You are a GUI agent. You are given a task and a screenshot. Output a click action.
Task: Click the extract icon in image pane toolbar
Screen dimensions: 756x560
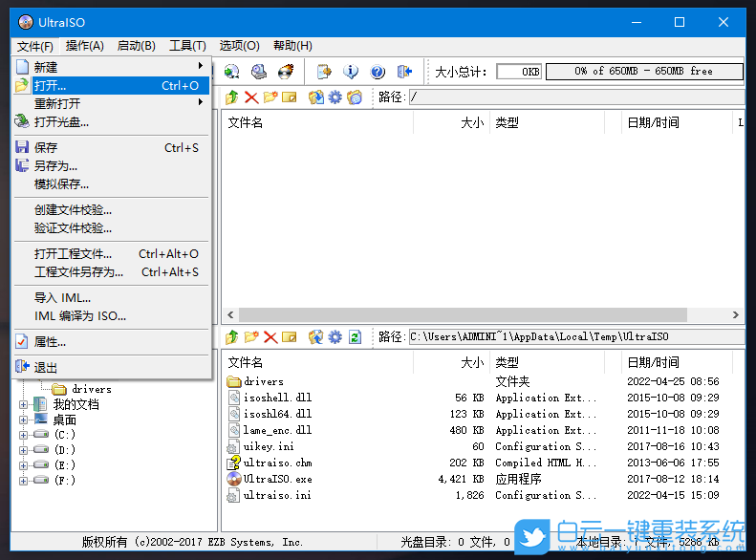pos(316,97)
